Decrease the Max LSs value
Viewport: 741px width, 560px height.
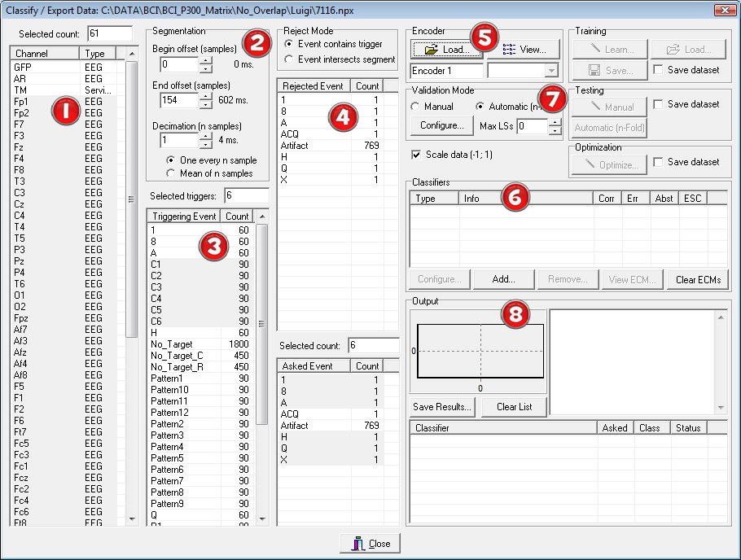point(555,130)
